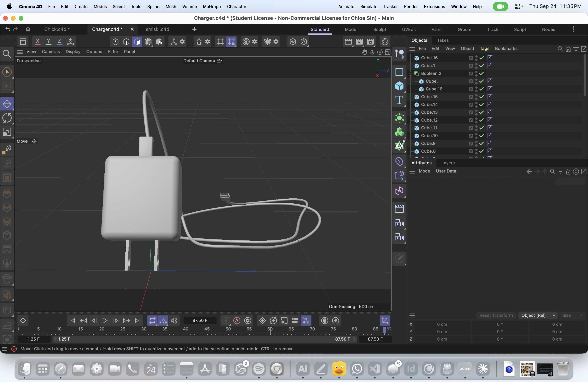
Task: Add a Rectangle spline object
Action: [399, 72]
